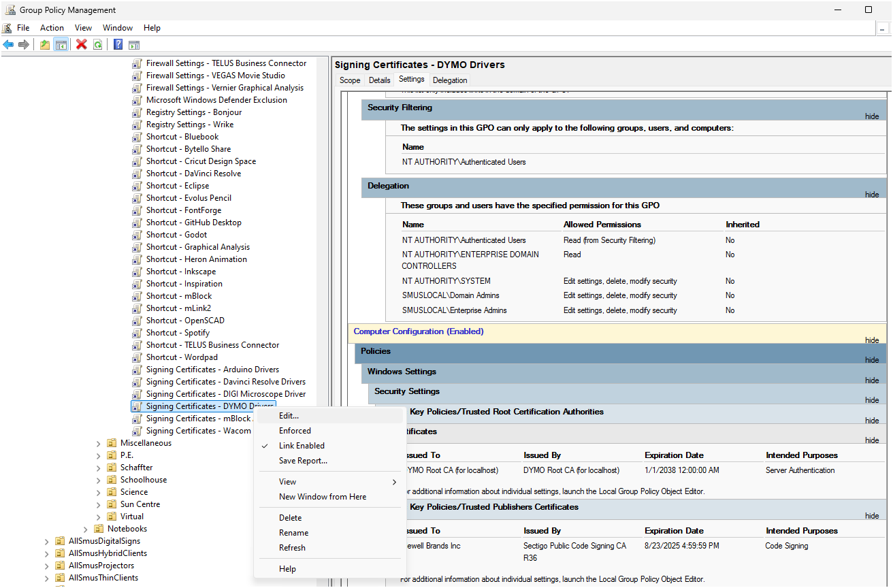Viewport: 893px width, 588px height.
Task: Hide the Security Filtering section
Action: click(x=872, y=116)
